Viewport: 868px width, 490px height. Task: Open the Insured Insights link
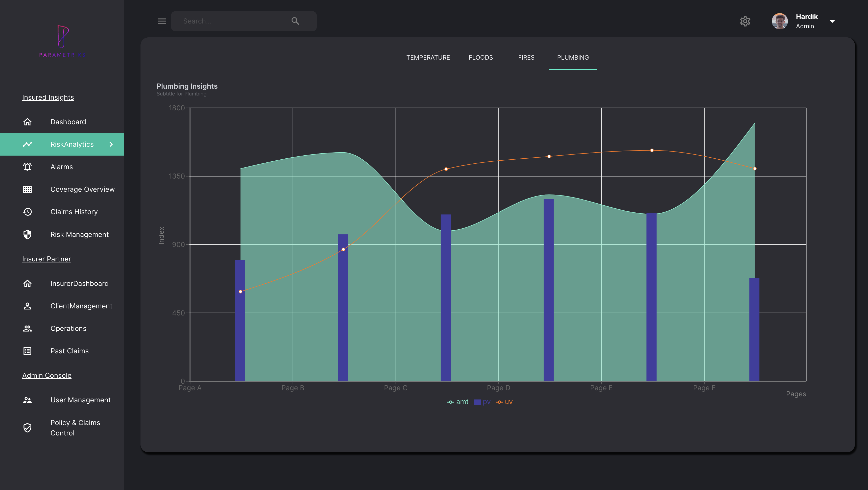(x=48, y=97)
